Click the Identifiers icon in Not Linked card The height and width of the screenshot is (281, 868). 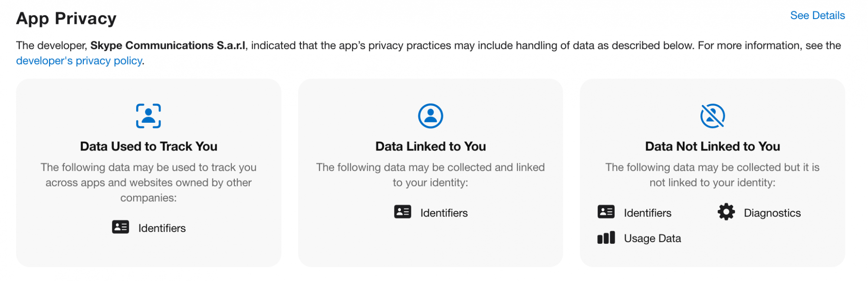click(x=606, y=212)
